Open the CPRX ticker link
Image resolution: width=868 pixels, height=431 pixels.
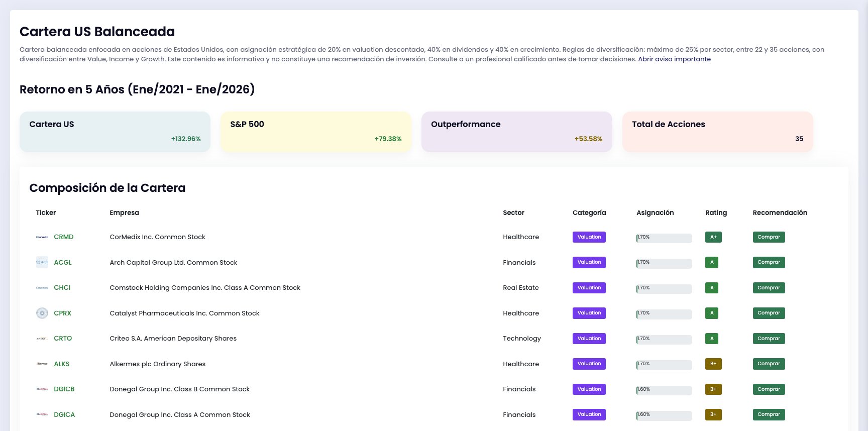63,313
